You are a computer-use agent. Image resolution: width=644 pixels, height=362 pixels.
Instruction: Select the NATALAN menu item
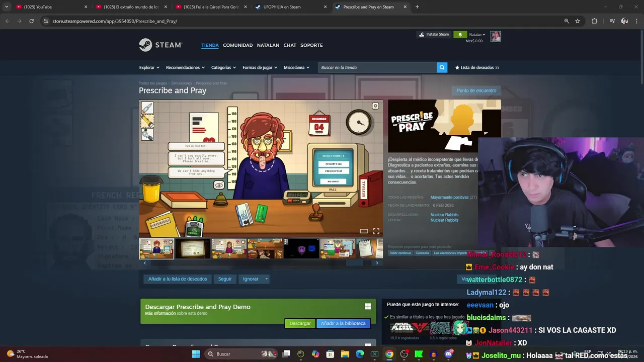(268, 45)
